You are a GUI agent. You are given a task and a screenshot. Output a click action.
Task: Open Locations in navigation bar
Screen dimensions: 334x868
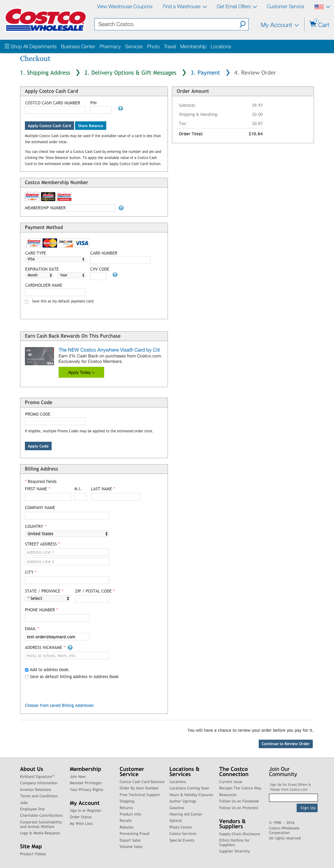(221, 46)
